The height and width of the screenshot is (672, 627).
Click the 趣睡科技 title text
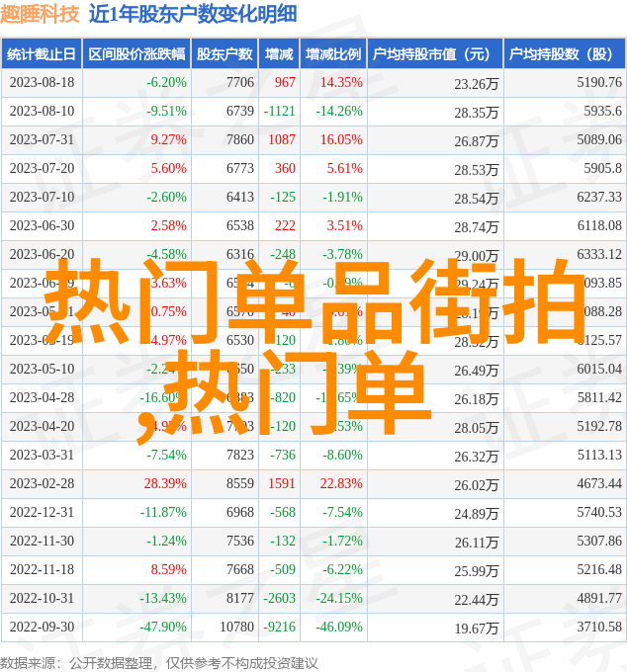(x=40, y=14)
